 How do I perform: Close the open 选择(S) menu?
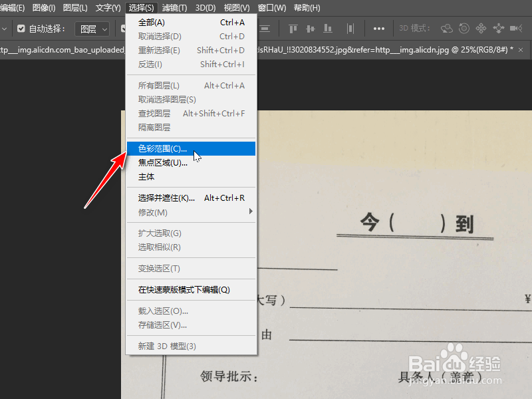pyautogui.click(x=141, y=8)
